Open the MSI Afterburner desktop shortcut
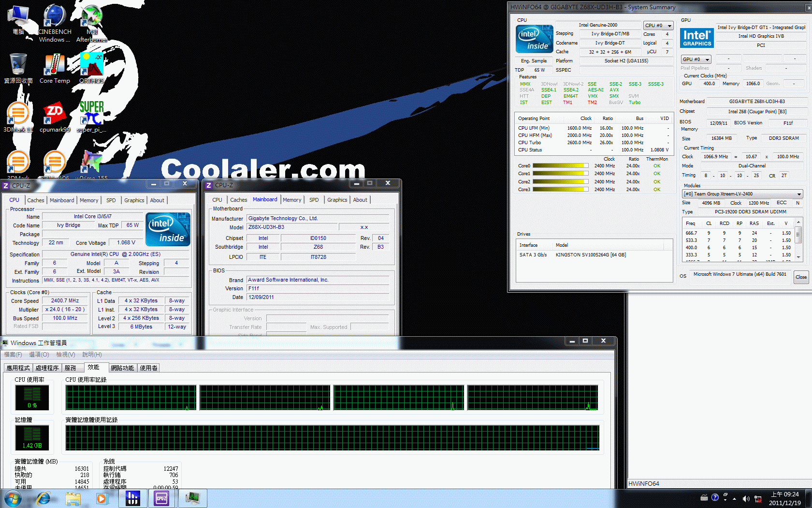Image resolution: width=812 pixels, height=508 pixels. click(92, 23)
